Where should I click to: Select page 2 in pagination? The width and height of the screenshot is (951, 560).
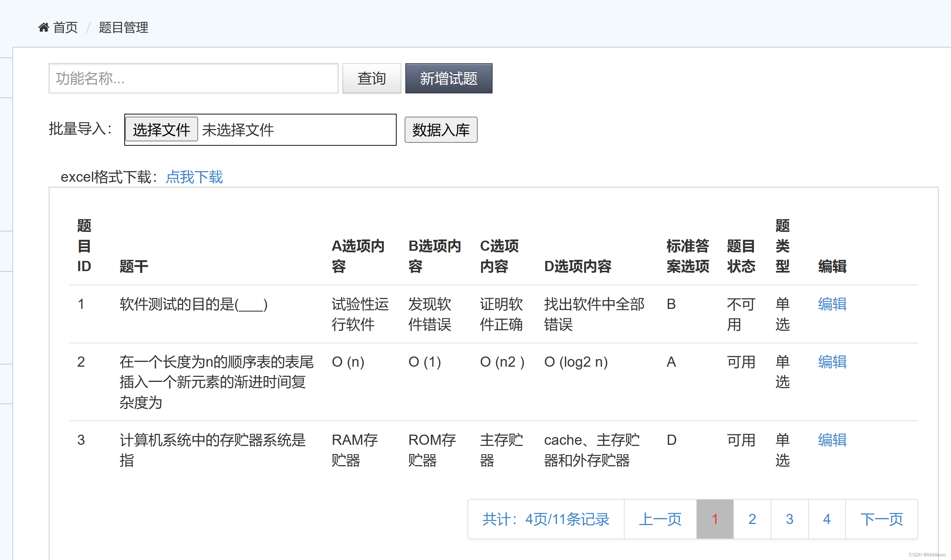coord(752,519)
